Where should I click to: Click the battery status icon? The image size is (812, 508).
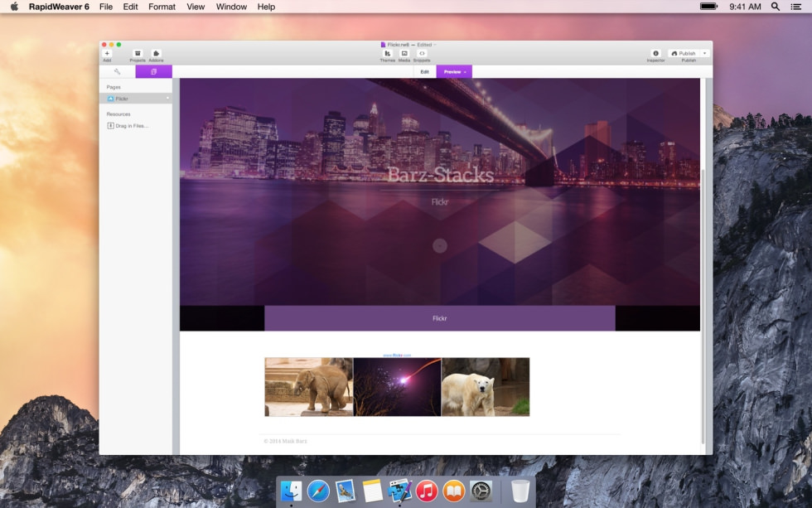click(x=709, y=7)
